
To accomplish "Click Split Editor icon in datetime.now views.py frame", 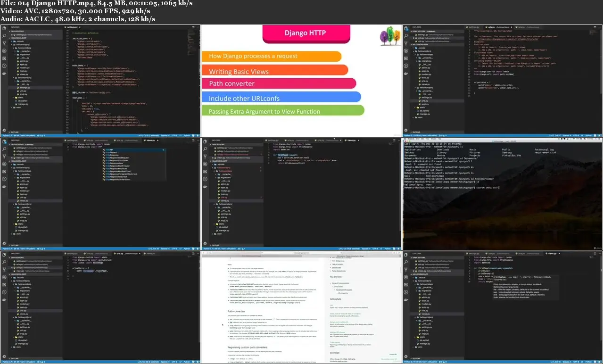I will click(394, 141).
